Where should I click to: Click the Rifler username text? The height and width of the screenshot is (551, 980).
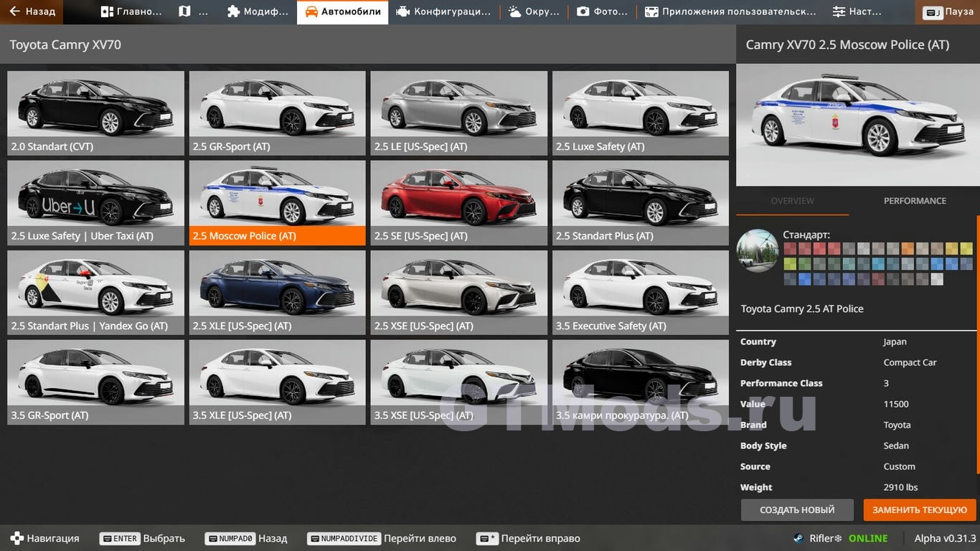[826, 538]
